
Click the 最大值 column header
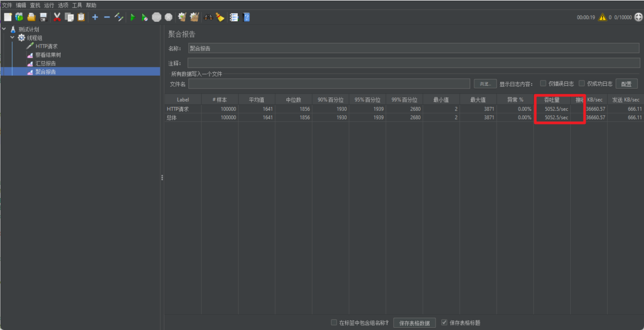pos(478,100)
